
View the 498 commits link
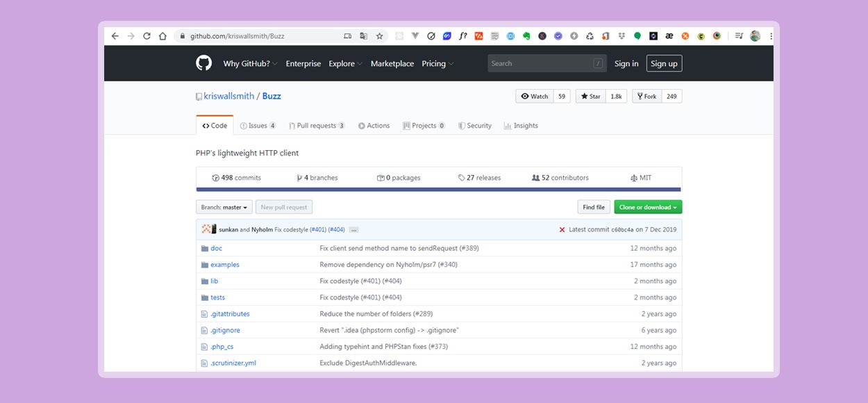(237, 178)
